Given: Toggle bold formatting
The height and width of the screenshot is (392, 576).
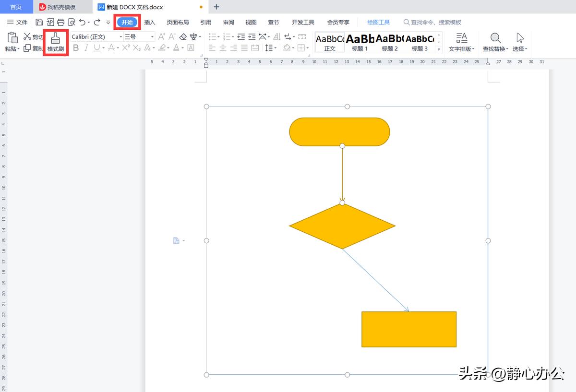Looking at the screenshot, I should click(x=76, y=48).
